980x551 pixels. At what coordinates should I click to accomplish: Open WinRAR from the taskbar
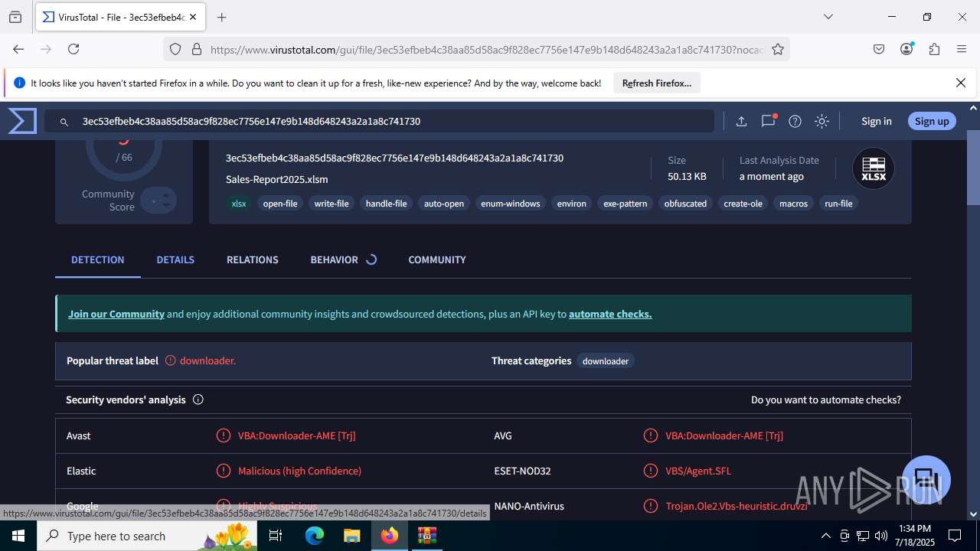pos(426,536)
